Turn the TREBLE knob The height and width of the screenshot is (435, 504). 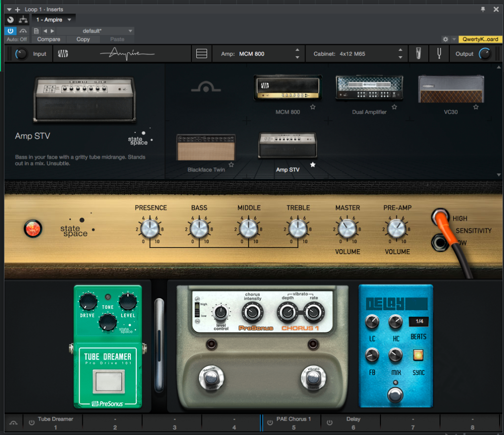(298, 229)
